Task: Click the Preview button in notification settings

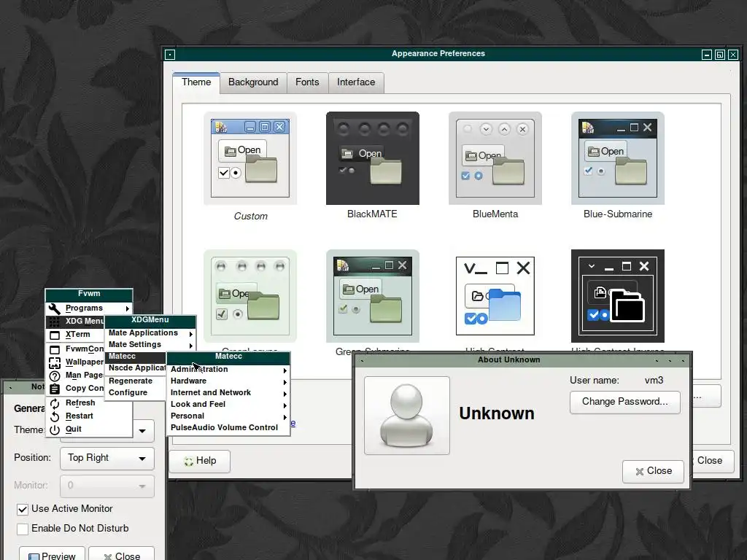Action: [52, 555]
